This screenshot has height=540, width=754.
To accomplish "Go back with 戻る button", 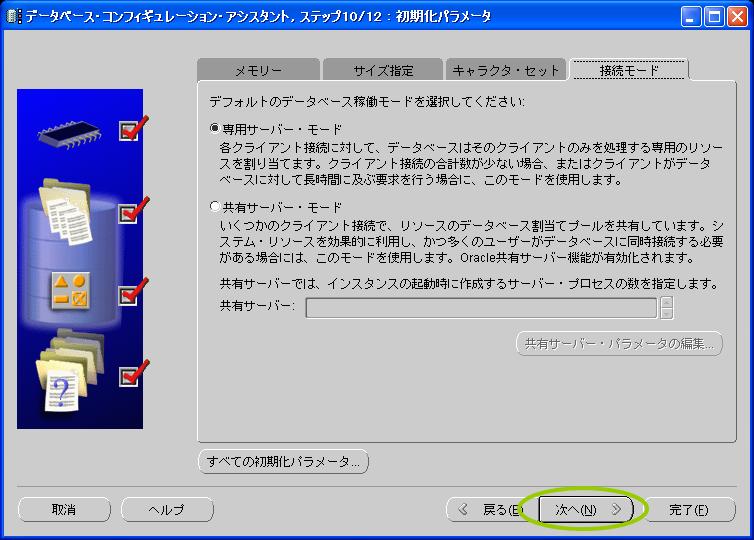I will pyautogui.click(x=490, y=510).
